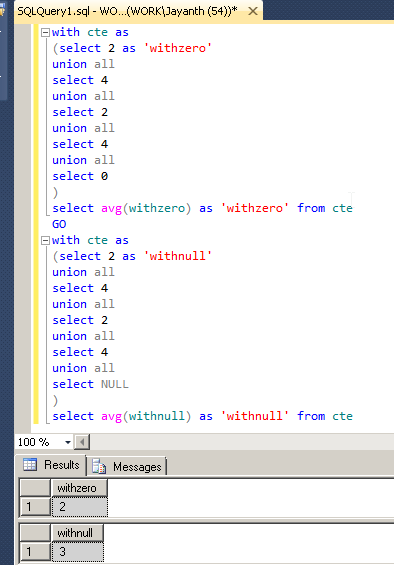Collapse the first 'with cte as' block
The height and width of the screenshot is (565, 394).
coord(45,32)
